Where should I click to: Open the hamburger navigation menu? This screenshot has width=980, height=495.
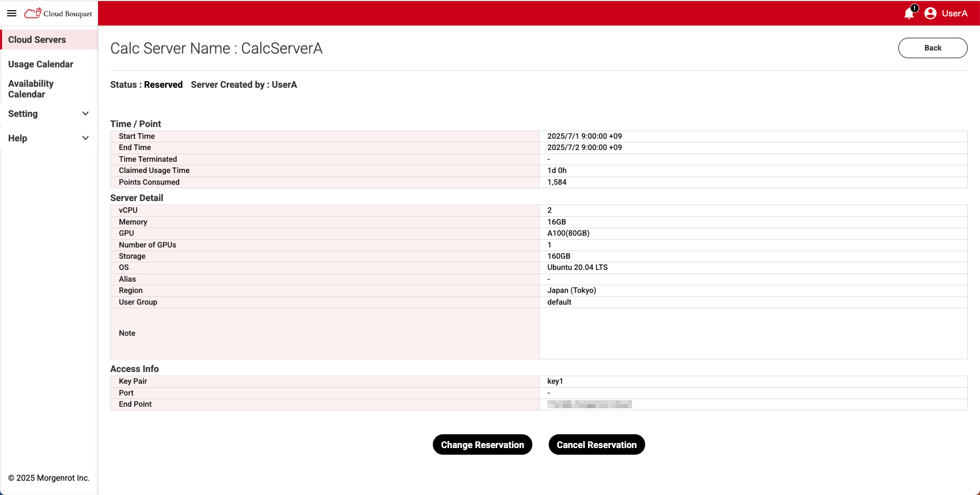coord(12,13)
